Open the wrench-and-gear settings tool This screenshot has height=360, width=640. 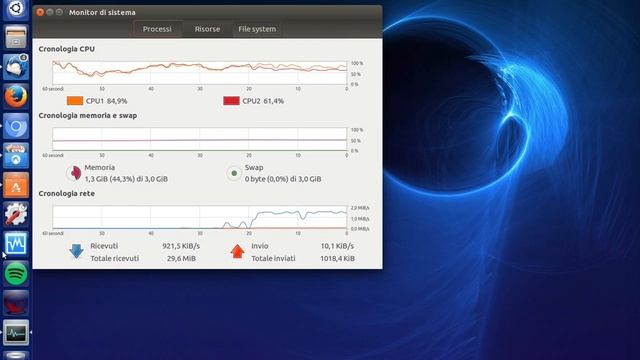[16, 214]
